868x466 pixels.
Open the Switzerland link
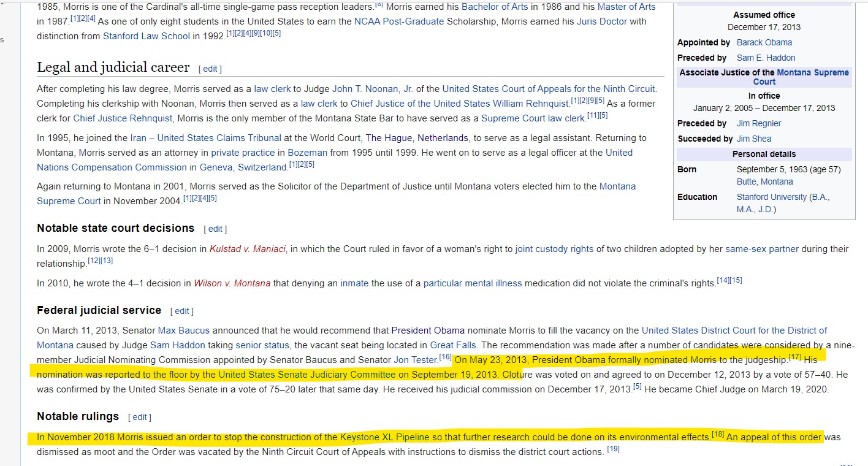(x=262, y=167)
